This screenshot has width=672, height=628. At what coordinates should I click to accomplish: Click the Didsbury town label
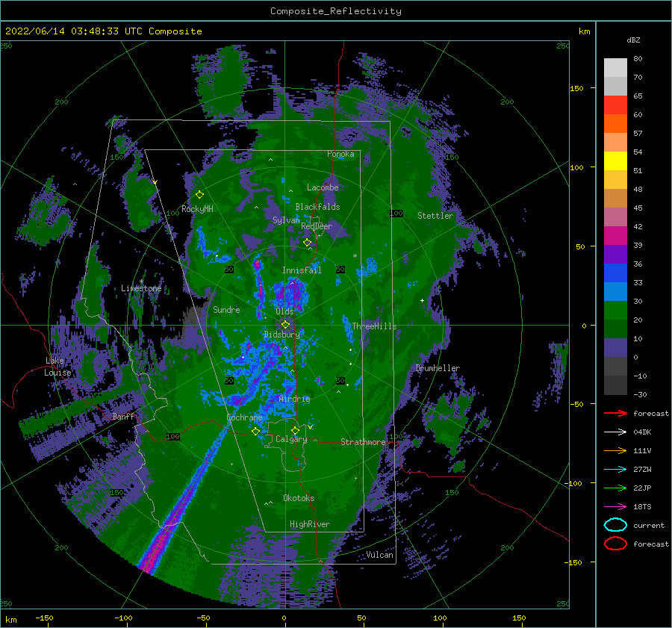coord(281,335)
